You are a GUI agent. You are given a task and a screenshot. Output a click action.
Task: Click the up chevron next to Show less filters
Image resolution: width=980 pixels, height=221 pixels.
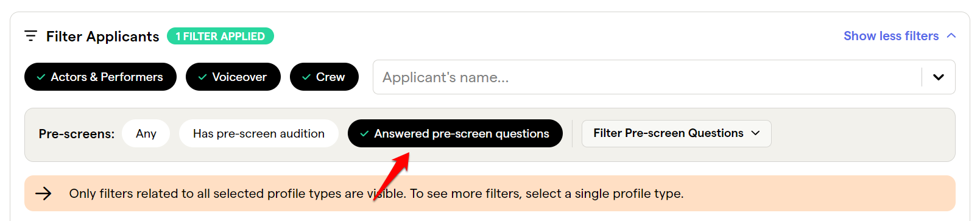pyautogui.click(x=951, y=36)
